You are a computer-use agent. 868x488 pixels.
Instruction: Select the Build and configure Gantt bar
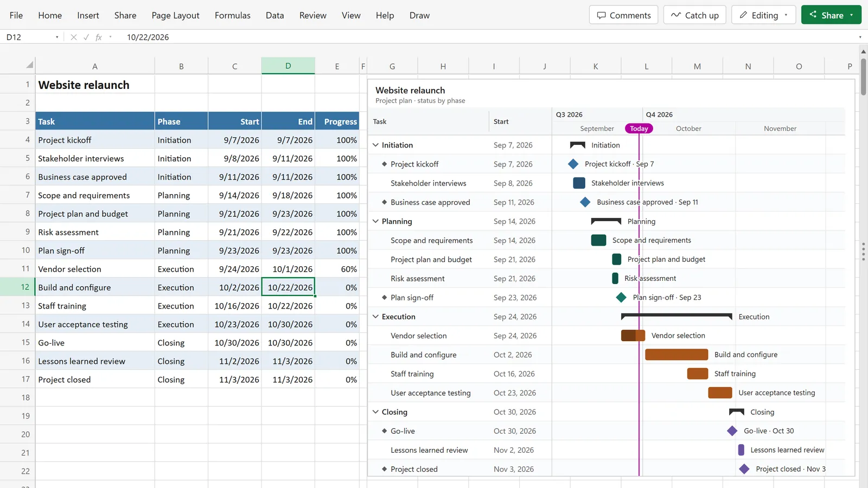tap(676, 355)
